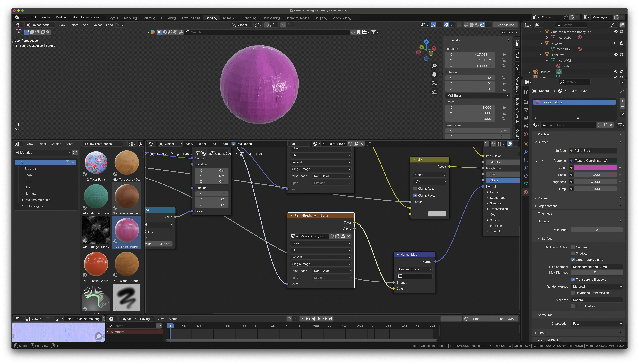Jump to the timeline end frame
Screen dimensions: 639x364
click(331, 319)
